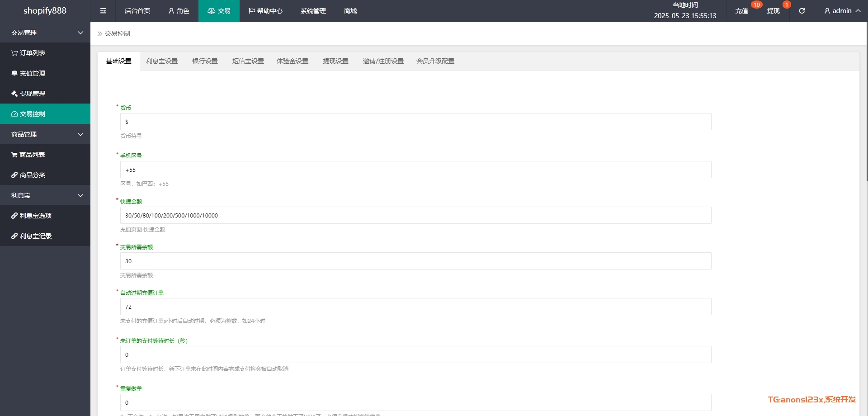Open 角色 menu in top navigation

(x=179, y=11)
